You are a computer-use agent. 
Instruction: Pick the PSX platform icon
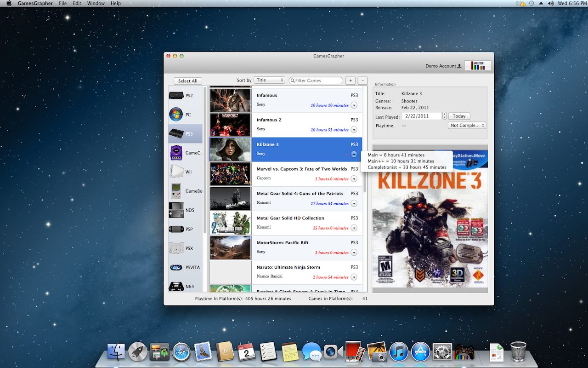(176, 248)
